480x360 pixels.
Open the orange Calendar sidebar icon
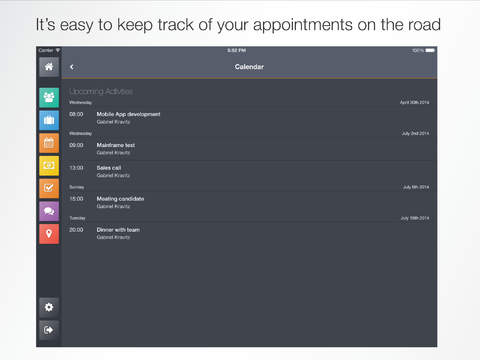[x=49, y=143]
